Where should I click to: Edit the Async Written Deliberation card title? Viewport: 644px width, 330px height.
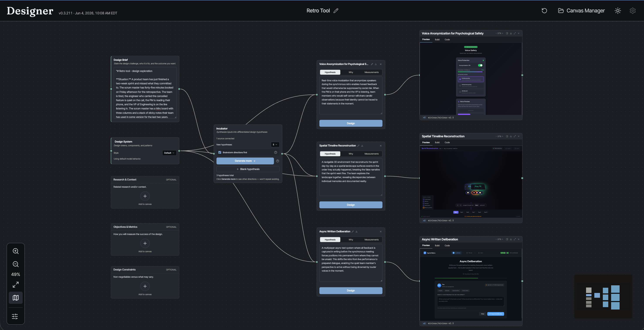coord(353,231)
